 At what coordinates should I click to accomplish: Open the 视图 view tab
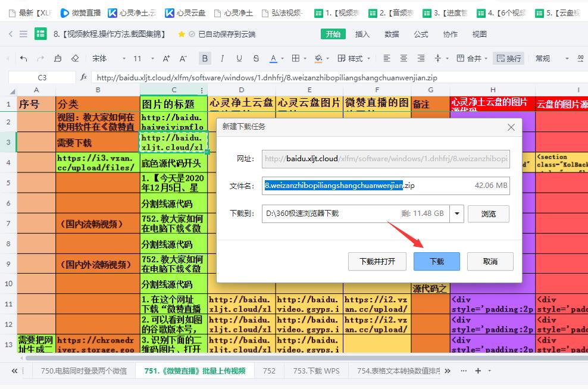tap(479, 34)
